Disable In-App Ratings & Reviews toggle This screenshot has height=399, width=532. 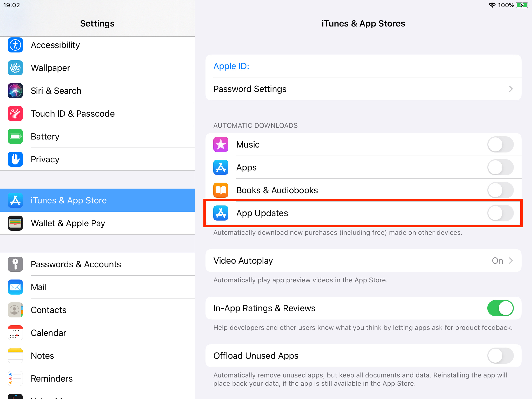click(x=500, y=308)
